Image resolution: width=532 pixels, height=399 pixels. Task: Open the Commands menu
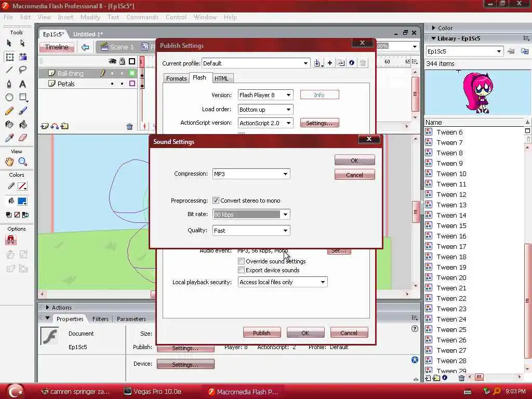pyautogui.click(x=142, y=17)
